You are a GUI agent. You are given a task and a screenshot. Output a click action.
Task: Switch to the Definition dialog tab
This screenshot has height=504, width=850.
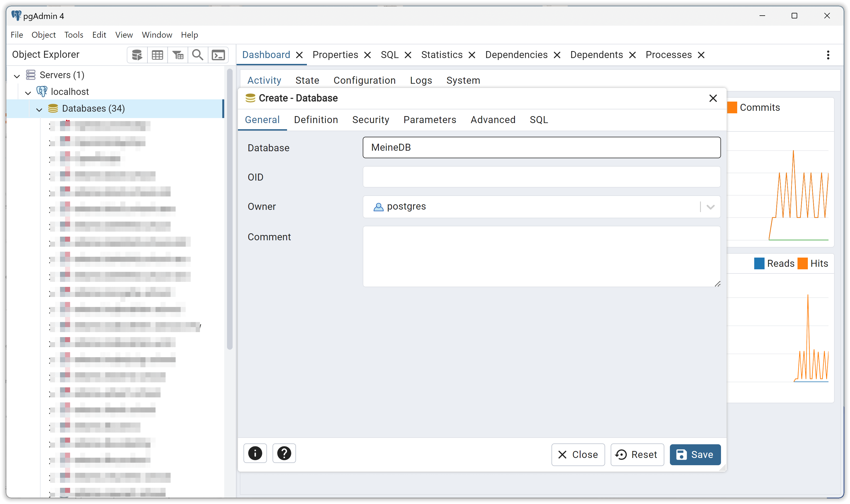click(x=316, y=120)
